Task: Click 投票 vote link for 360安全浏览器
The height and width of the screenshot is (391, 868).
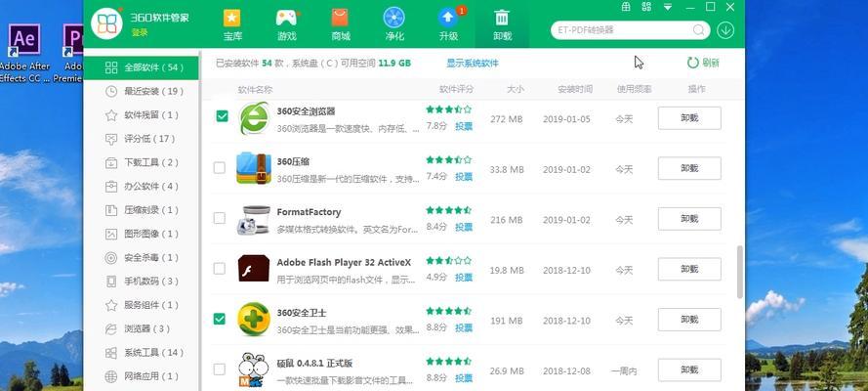Action: coord(464,126)
